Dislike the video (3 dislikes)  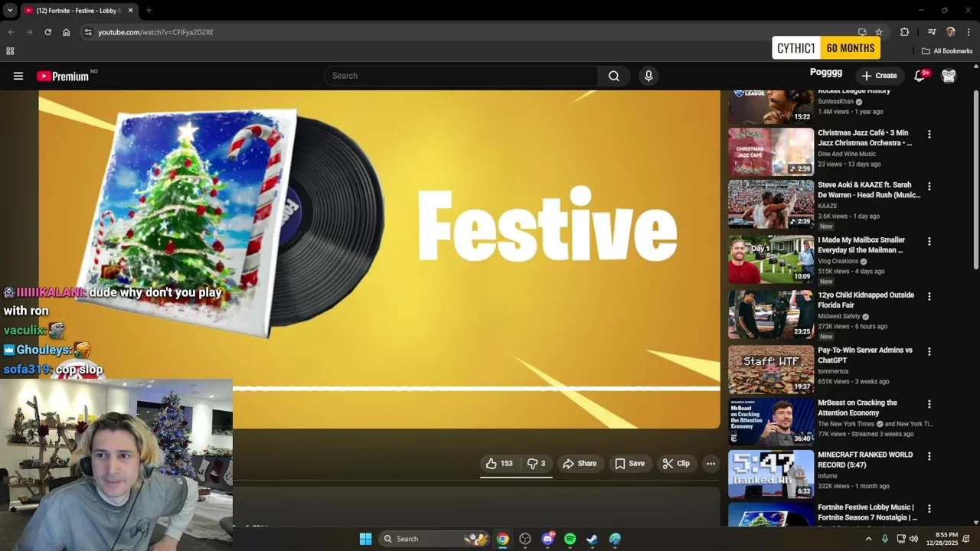(536, 464)
